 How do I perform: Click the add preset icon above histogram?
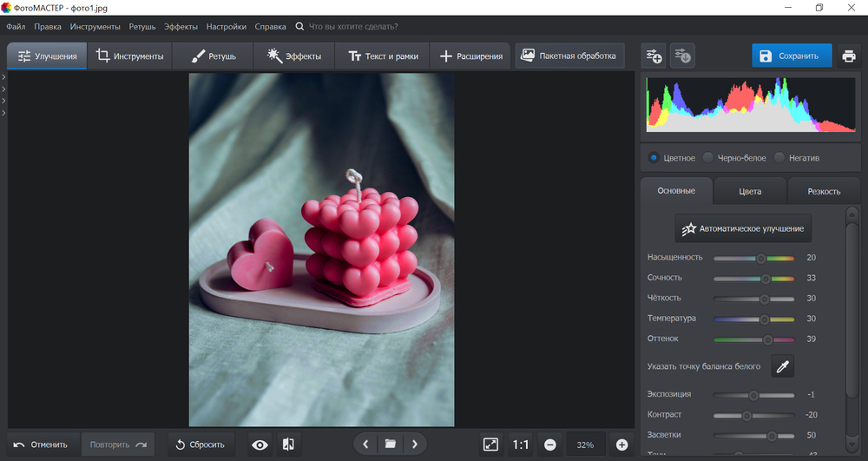point(654,56)
